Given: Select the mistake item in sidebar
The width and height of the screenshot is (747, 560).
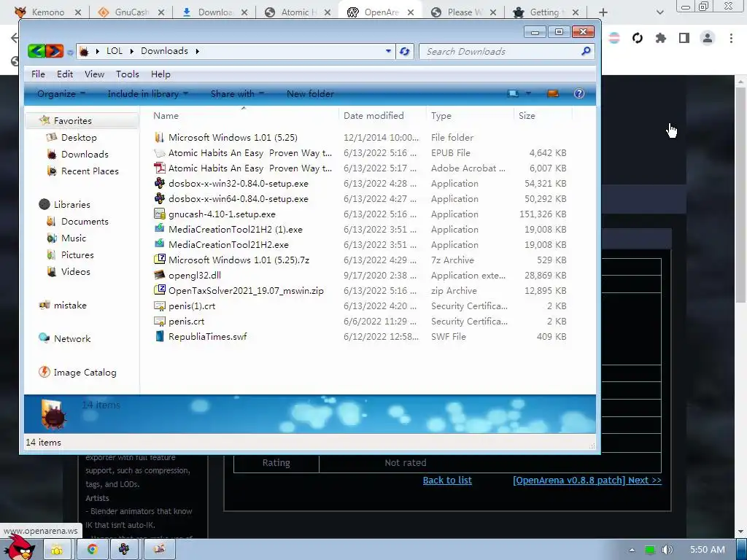Looking at the screenshot, I should click(69, 306).
